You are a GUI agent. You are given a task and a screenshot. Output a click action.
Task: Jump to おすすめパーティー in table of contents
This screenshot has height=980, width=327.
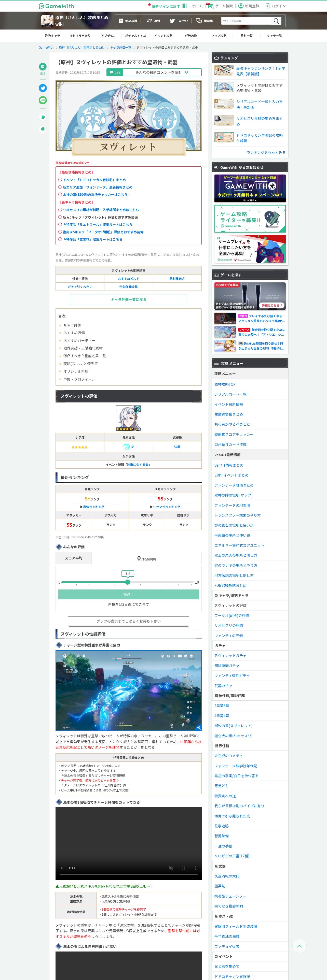click(x=79, y=341)
